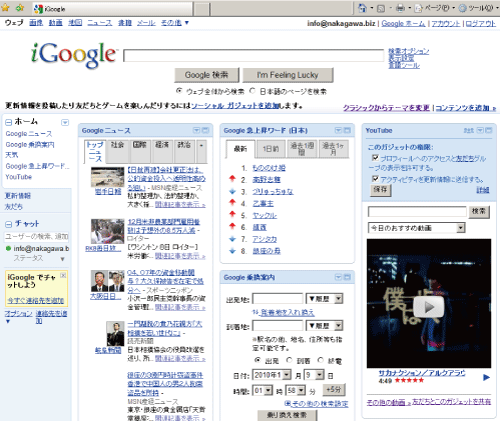Viewport: 500px width, 421px height.
Task: Click the favorites star icon in browser toolbar
Action: [x=5, y=8]
